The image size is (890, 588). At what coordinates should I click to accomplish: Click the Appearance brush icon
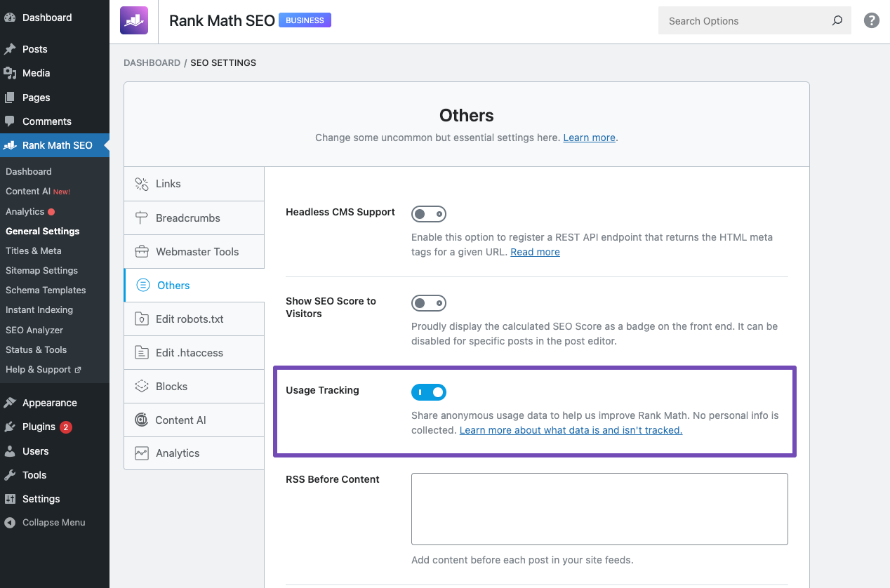click(10, 403)
